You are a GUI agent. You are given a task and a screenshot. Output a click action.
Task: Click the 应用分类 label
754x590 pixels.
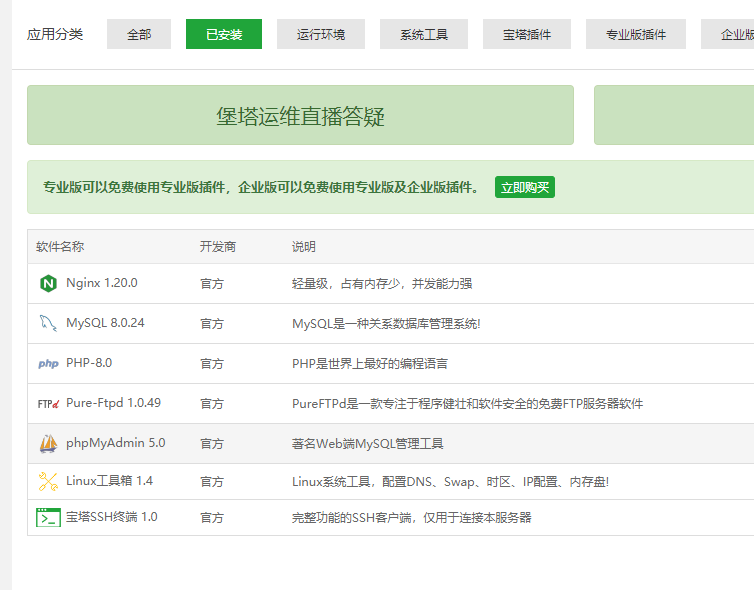pyautogui.click(x=55, y=34)
